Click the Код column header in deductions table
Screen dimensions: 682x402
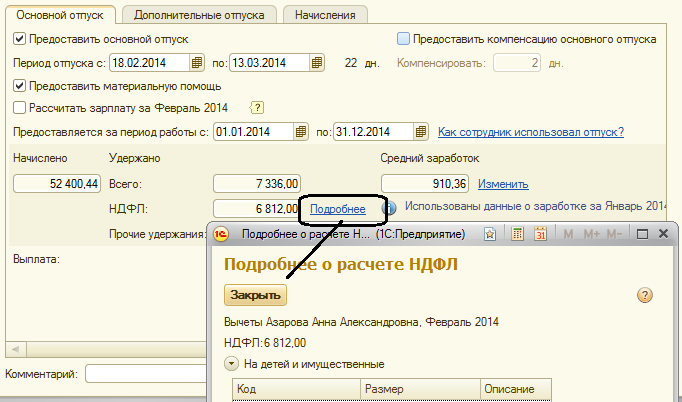(x=297, y=389)
